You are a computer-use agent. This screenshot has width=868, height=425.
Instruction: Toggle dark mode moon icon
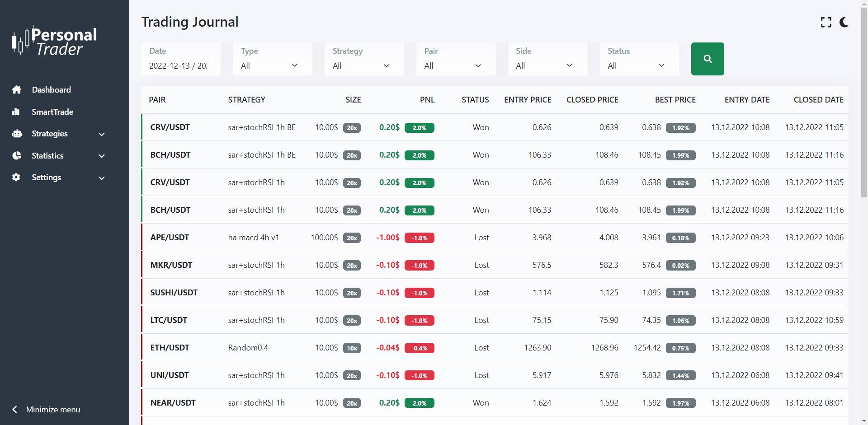[x=844, y=22]
